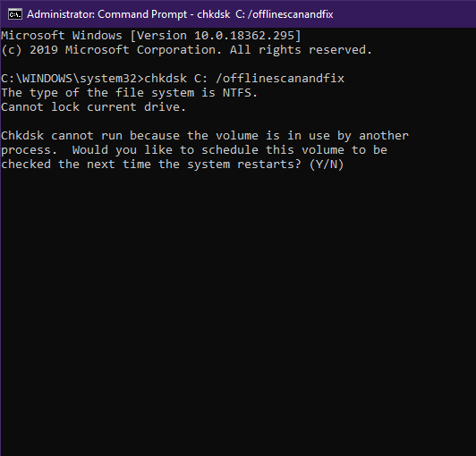Click the Administrator: Command Prompt window title

[180, 14]
